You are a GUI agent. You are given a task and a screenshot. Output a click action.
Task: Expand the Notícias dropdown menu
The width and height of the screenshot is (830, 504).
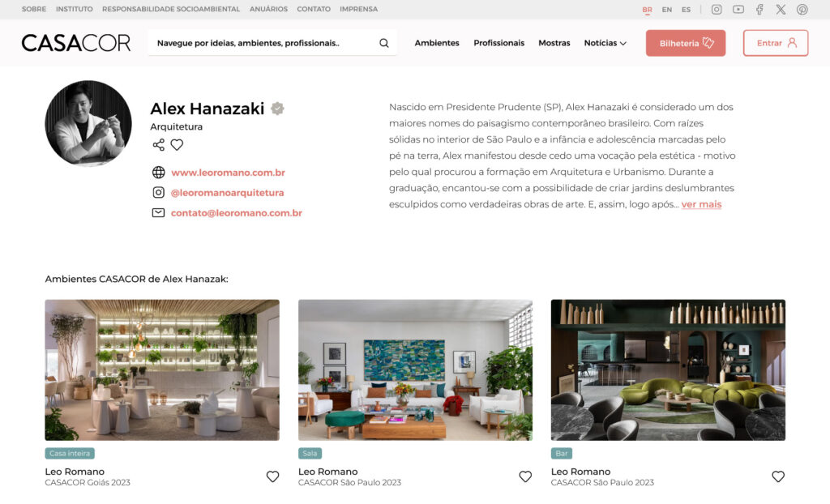605,43
